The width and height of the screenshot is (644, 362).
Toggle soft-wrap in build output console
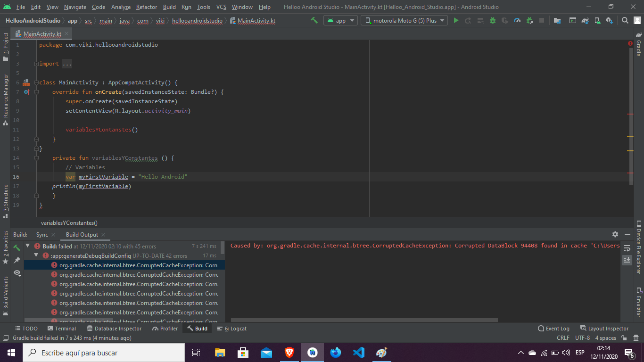pyautogui.click(x=627, y=247)
